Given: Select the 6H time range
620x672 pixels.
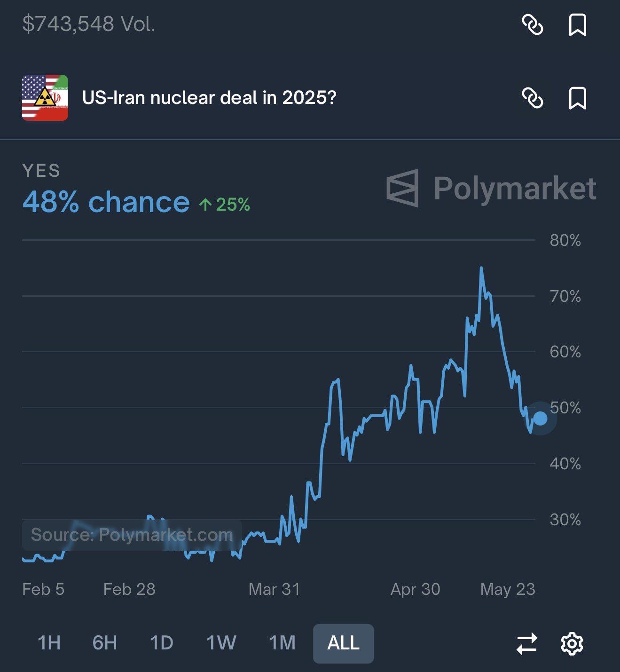Looking at the screenshot, I should point(104,643).
